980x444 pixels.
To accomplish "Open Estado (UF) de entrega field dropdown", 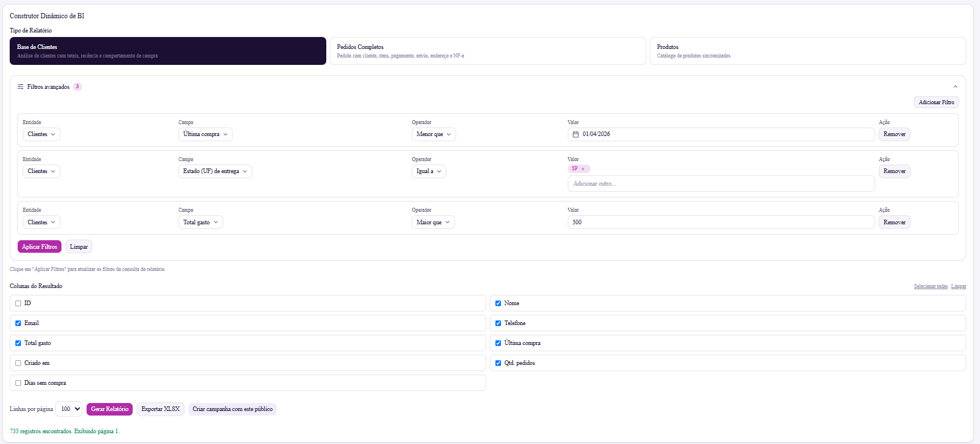I will tap(215, 171).
